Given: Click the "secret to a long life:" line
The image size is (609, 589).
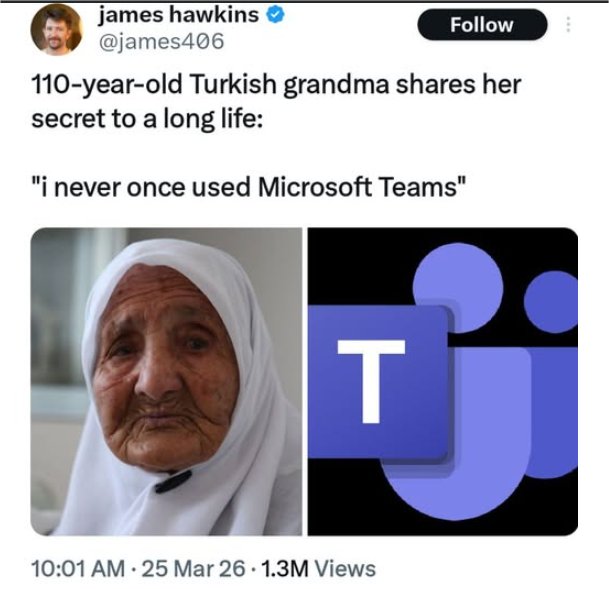Looking at the screenshot, I should coord(147,118).
